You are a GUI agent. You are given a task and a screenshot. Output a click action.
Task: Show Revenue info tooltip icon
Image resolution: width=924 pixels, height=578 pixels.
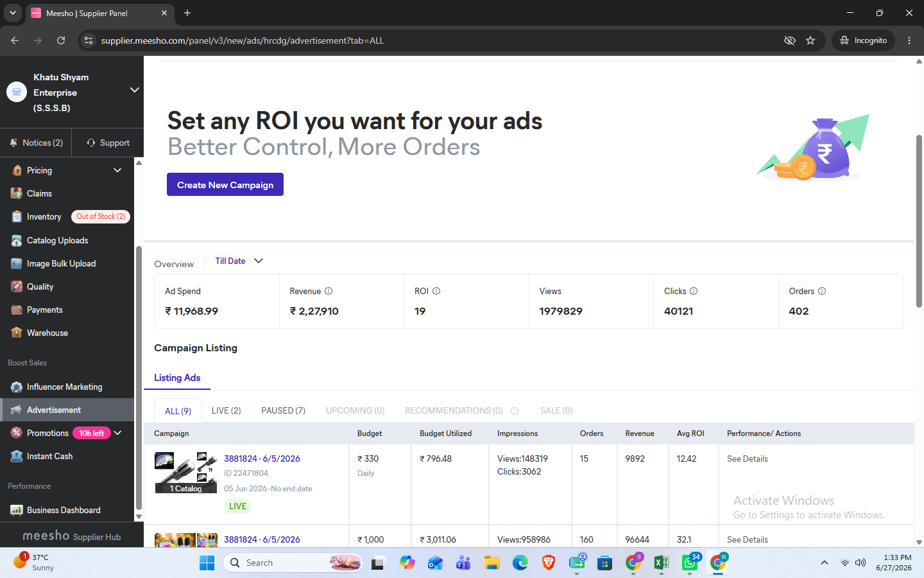coord(329,291)
